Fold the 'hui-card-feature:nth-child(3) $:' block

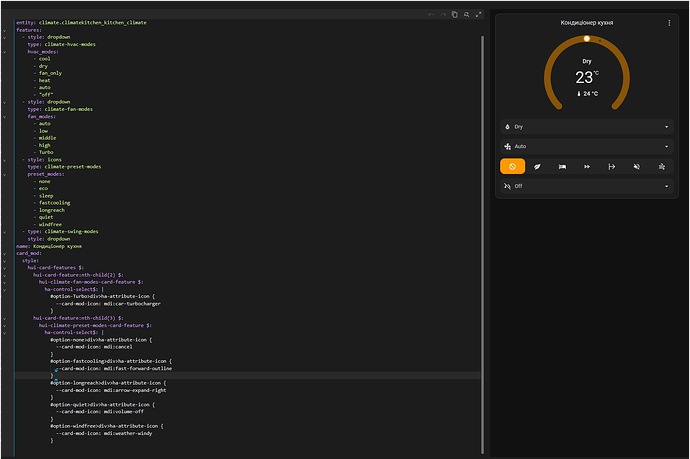[x=4, y=318]
